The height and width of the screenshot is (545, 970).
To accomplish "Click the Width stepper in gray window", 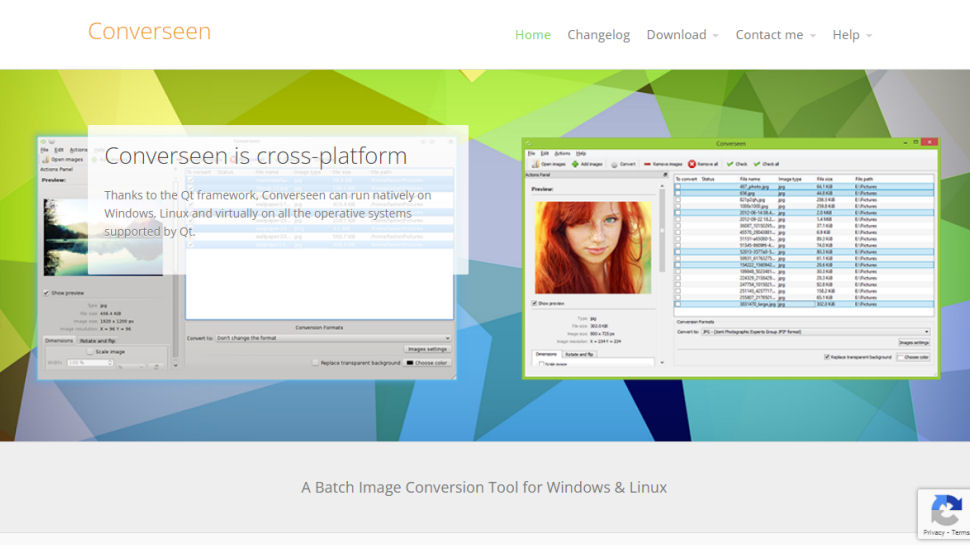I will [110, 363].
